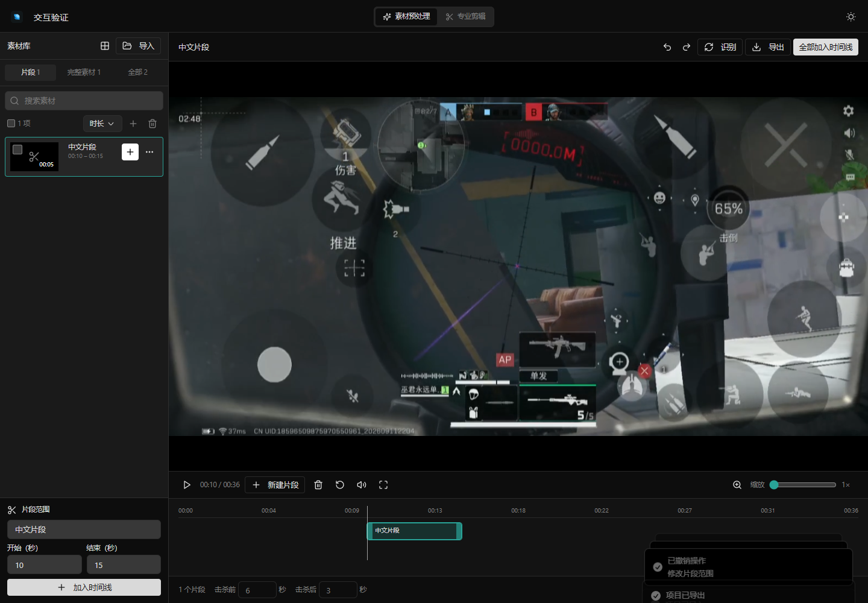This screenshot has width=868, height=603.
Task: Enter fullscreen preview mode
Action: pyautogui.click(x=383, y=485)
